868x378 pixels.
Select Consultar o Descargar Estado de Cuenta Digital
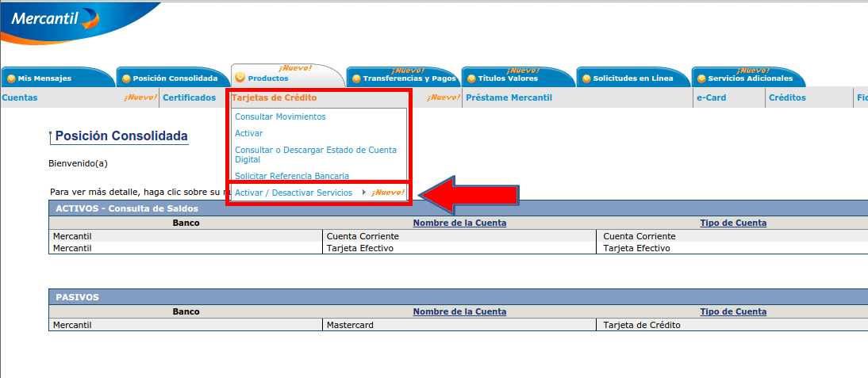click(316, 155)
